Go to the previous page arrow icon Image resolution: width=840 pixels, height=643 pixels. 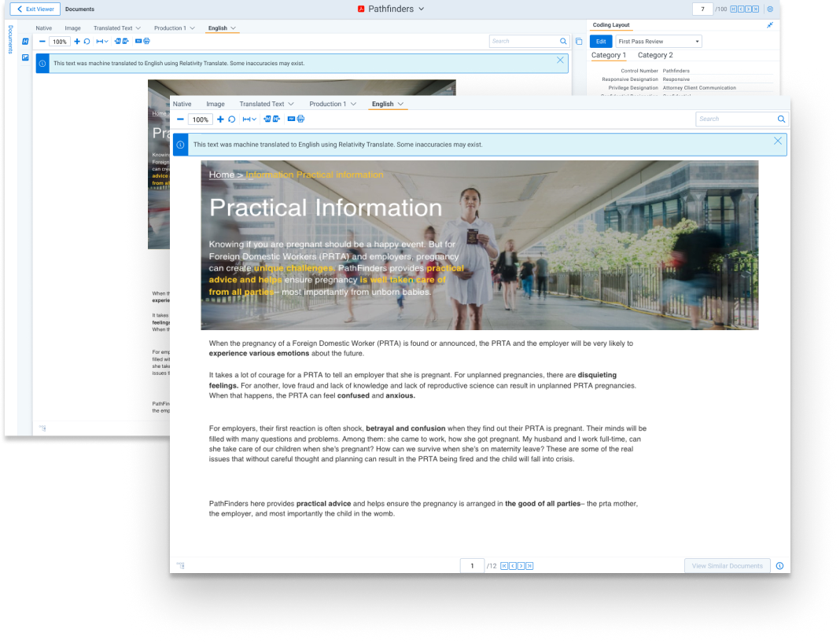(512, 565)
